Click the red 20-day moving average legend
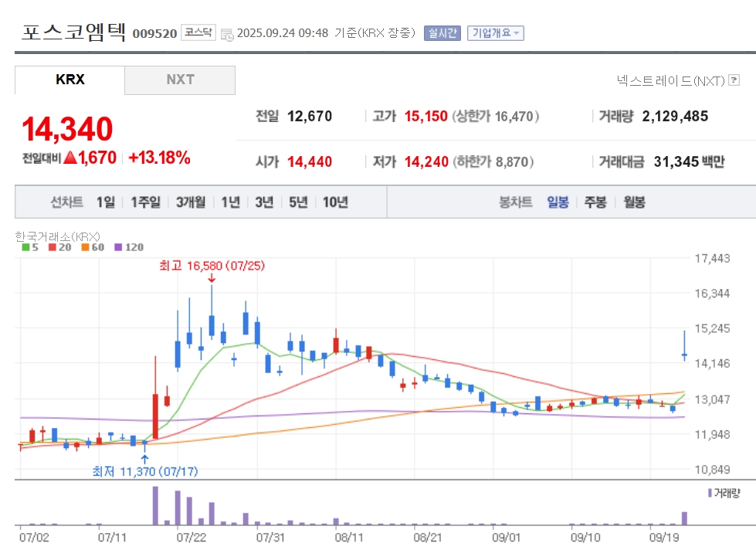Screen dimensions: 756x557 (59, 247)
